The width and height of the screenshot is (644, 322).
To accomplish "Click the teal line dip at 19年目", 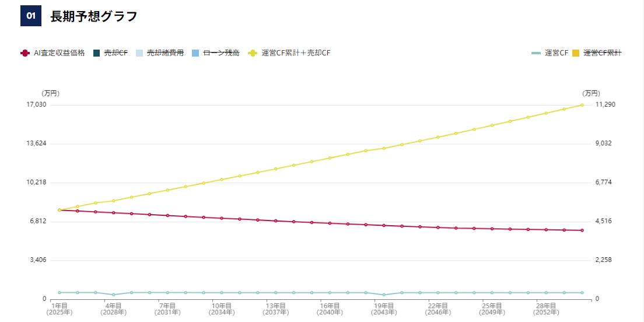I will pos(384,295).
